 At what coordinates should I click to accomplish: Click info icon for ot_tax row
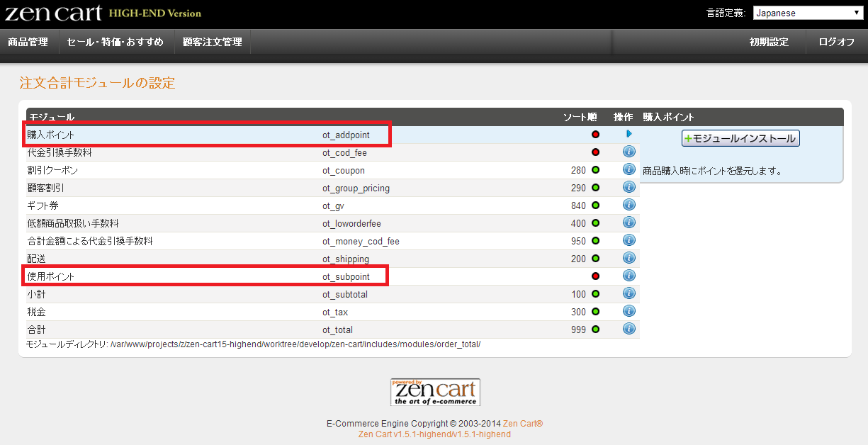click(629, 311)
